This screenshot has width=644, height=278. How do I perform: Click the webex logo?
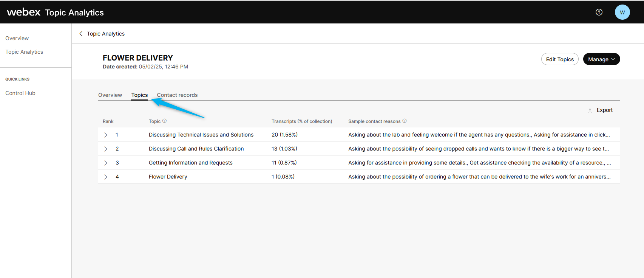[x=23, y=12]
